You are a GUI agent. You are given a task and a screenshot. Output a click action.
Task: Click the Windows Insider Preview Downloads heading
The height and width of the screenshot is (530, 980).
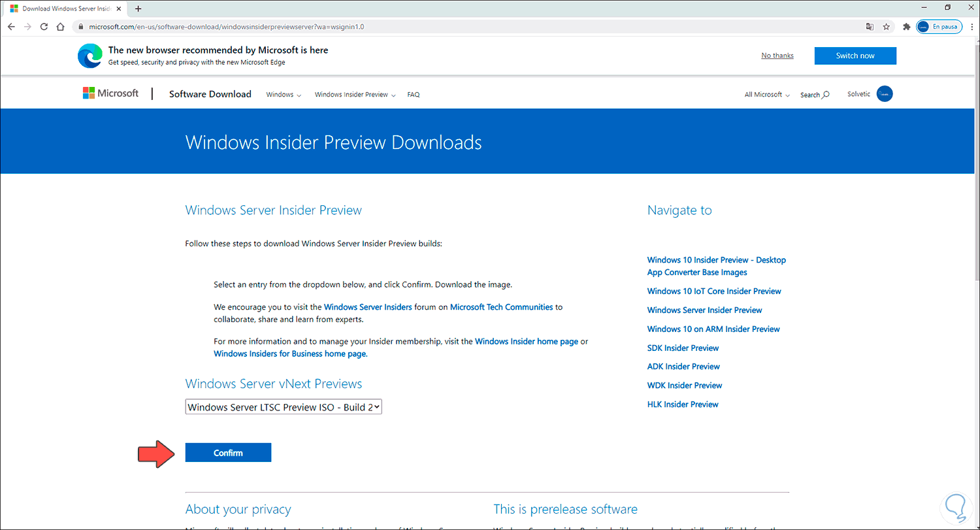(334, 142)
